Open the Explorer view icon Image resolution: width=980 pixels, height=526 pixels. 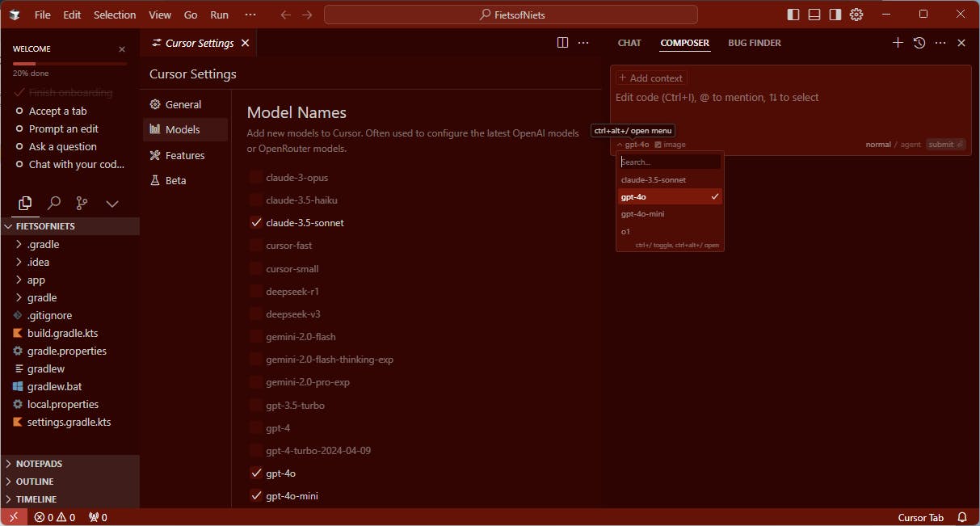(25, 204)
